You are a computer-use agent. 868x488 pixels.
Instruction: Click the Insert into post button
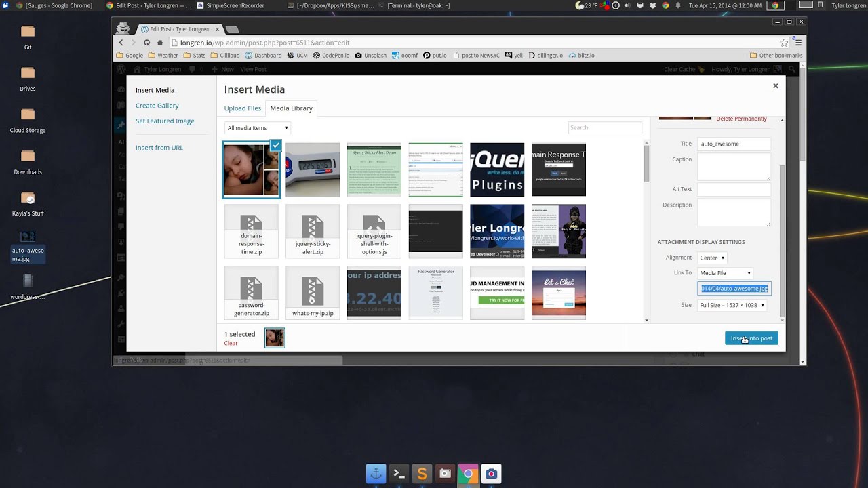[x=751, y=338]
